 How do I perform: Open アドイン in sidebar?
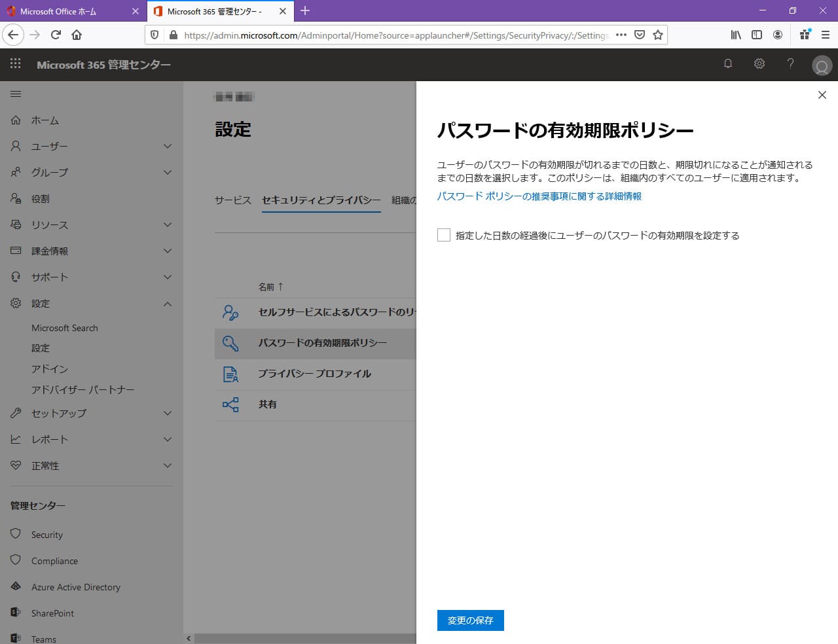(50, 369)
